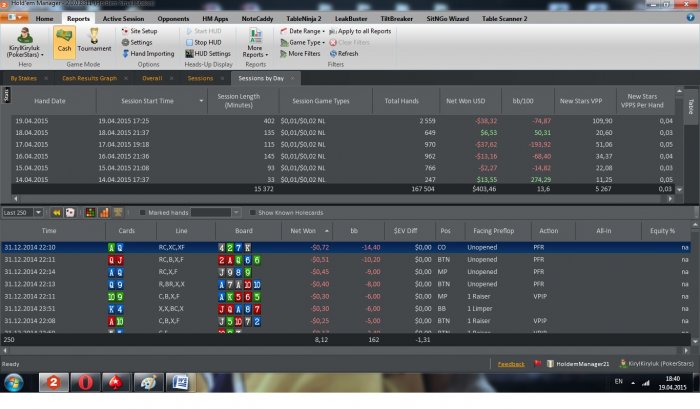Click Stop HUD in the ribbon
Image resolution: width=700 pixels, height=409 pixels.
[204, 42]
